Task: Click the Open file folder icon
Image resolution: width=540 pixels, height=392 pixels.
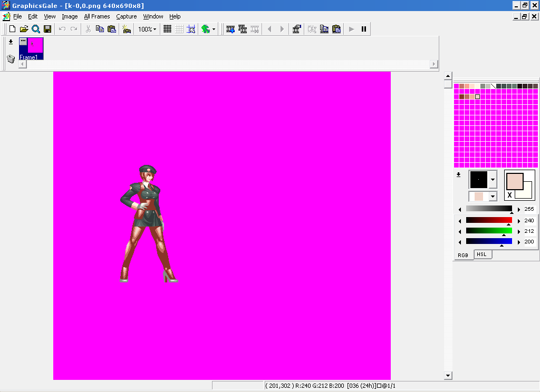Action: 24,29
